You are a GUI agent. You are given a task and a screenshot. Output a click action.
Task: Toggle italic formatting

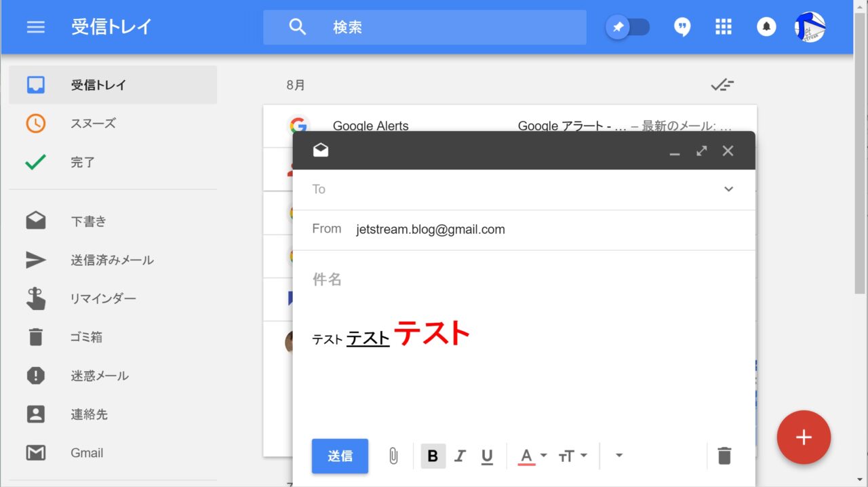[460, 456]
